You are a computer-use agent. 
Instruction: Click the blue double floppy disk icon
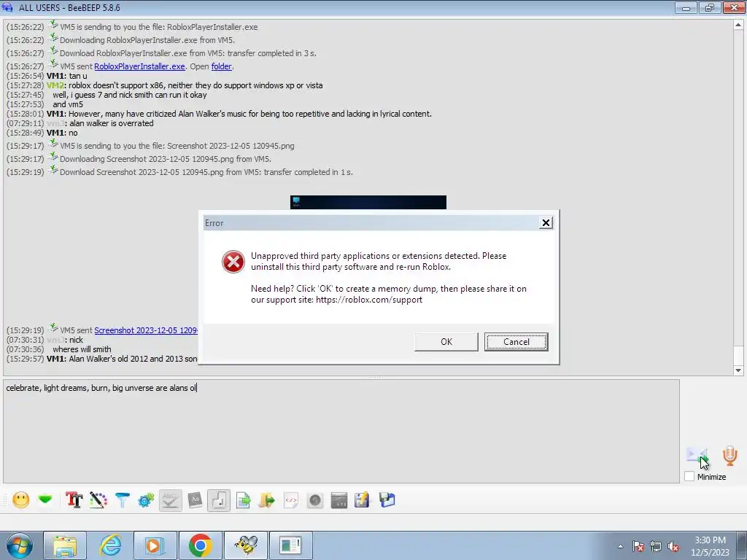(387, 500)
